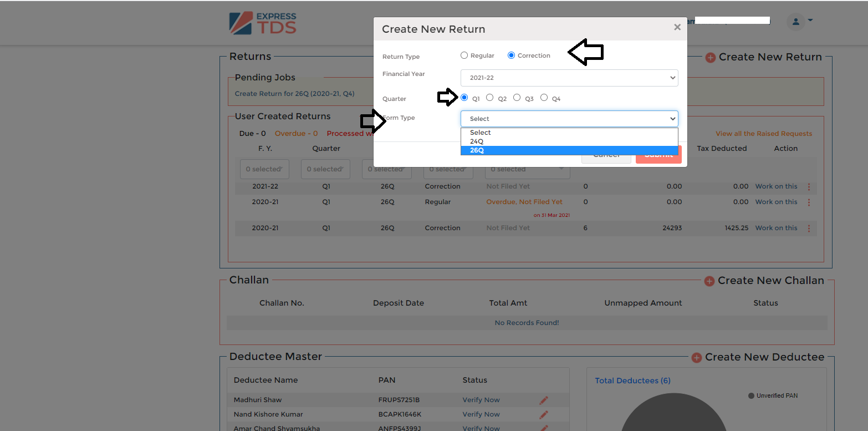The height and width of the screenshot is (431, 868).
Task: Click the plus icon beside Create New Deductee
Action: tap(697, 358)
